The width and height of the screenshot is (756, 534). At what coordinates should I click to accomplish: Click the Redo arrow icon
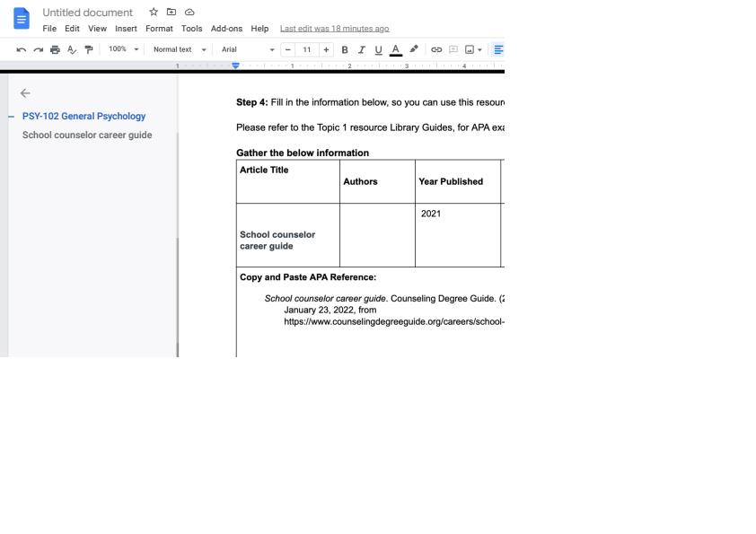(38, 50)
